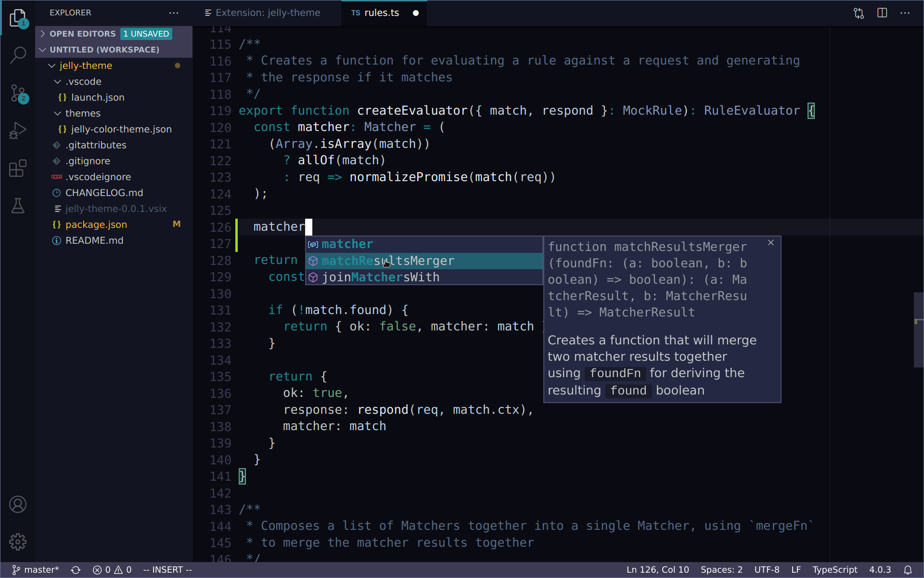The image size is (924, 578).
Task: Collapse the jelly-theme folder
Action: pos(114,66)
